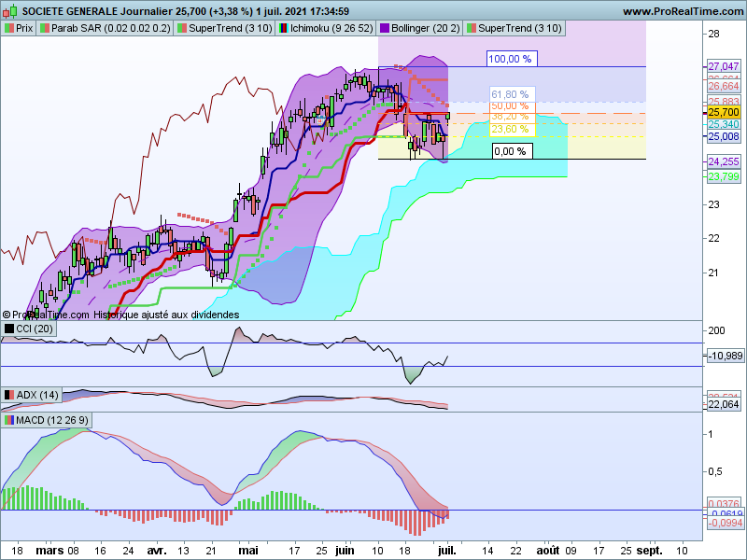Viewport: 747px width, 560px height.
Task: Click the 23,799 price label on the axis
Action: point(723,176)
